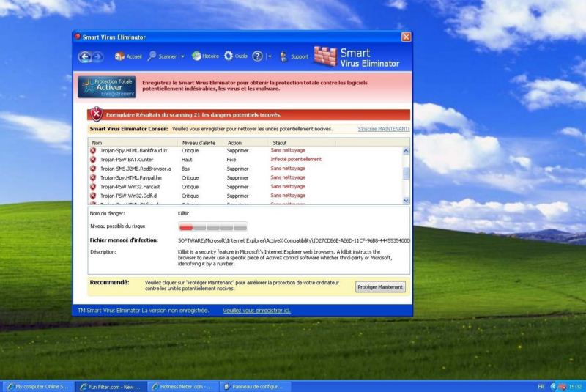Viewport: 586px width, 392px height.
Task: Click threat icon beside Trojan-PSW.Win32.Fantast
Action: click(x=93, y=186)
